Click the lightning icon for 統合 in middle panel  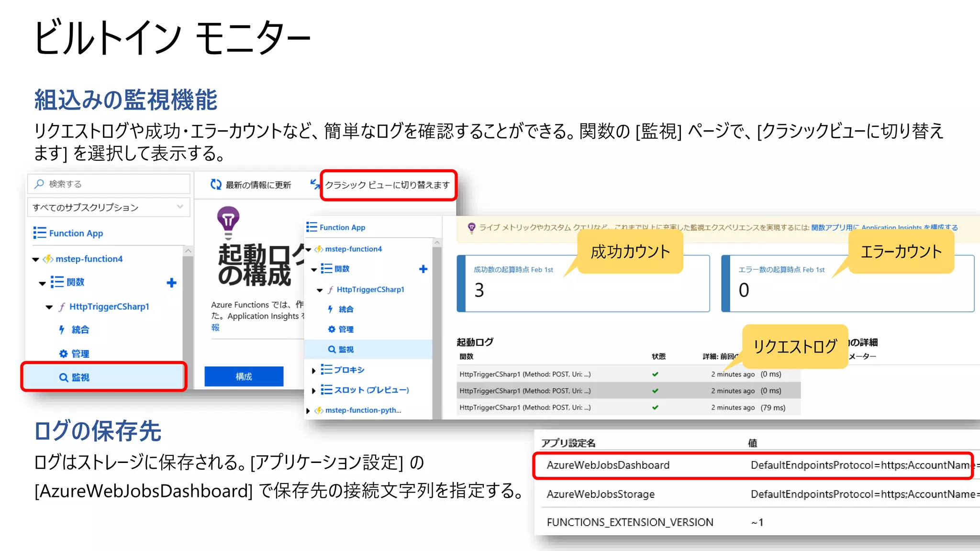(330, 309)
